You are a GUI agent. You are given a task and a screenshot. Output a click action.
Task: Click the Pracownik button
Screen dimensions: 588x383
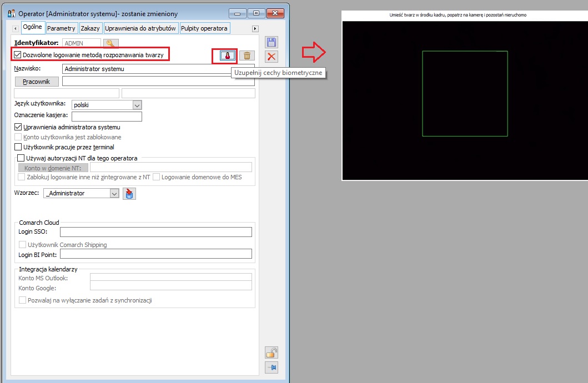pyautogui.click(x=37, y=82)
